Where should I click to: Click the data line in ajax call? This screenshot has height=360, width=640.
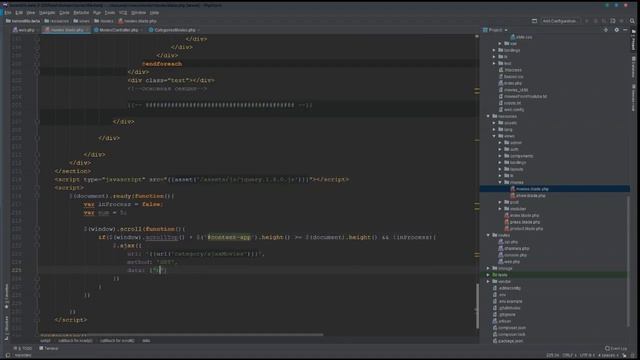click(147, 270)
